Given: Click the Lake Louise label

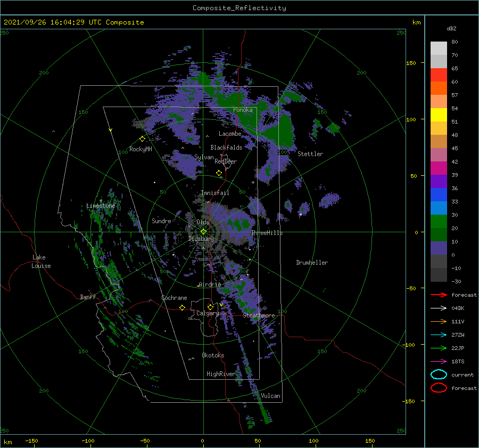Looking at the screenshot, I should [x=41, y=262].
